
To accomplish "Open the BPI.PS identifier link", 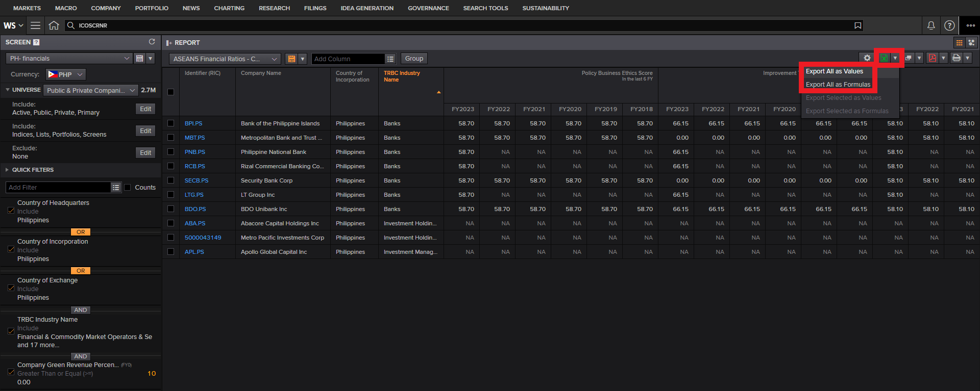I will pos(193,123).
